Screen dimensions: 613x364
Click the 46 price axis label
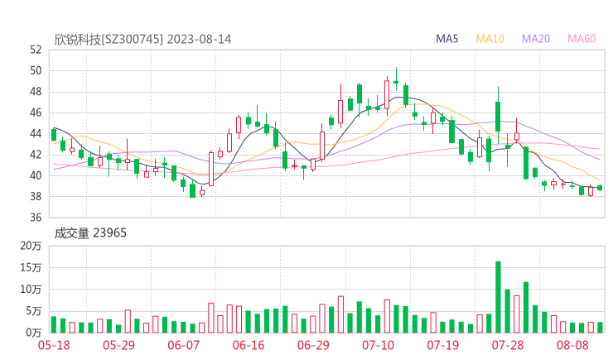pyautogui.click(x=36, y=113)
